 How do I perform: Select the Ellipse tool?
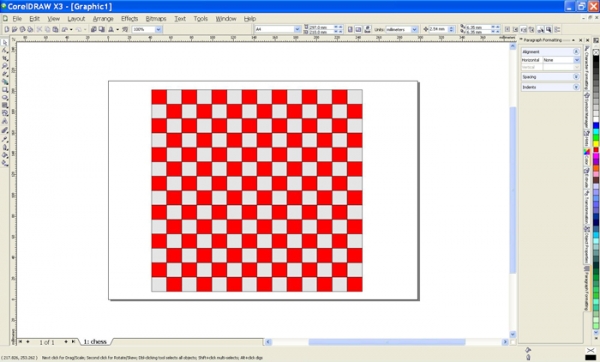[5, 97]
